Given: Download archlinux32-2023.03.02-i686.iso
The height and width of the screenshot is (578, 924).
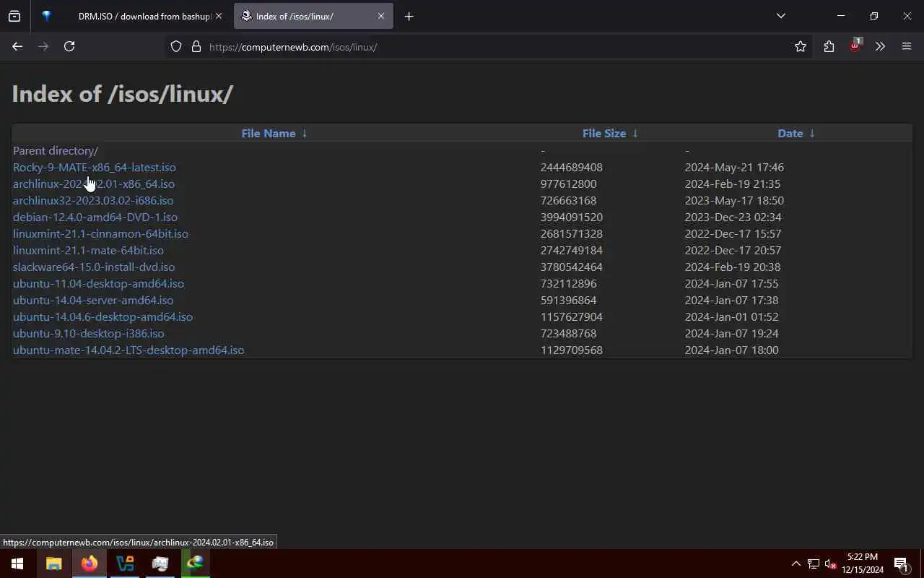Looking at the screenshot, I should pyautogui.click(x=93, y=200).
